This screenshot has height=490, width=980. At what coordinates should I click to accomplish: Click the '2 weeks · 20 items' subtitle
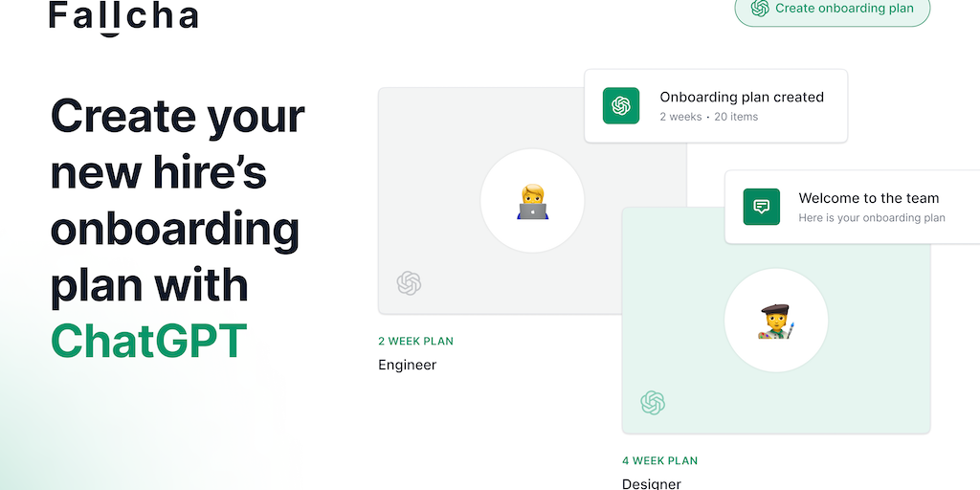[x=709, y=117]
